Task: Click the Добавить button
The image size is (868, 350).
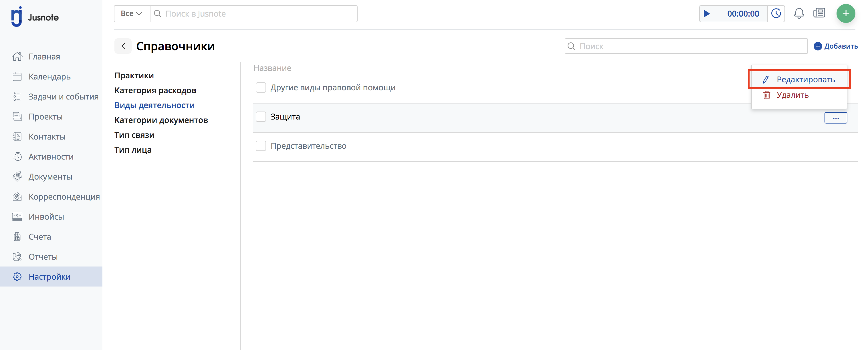Action: pyautogui.click(x=836, y=47)
